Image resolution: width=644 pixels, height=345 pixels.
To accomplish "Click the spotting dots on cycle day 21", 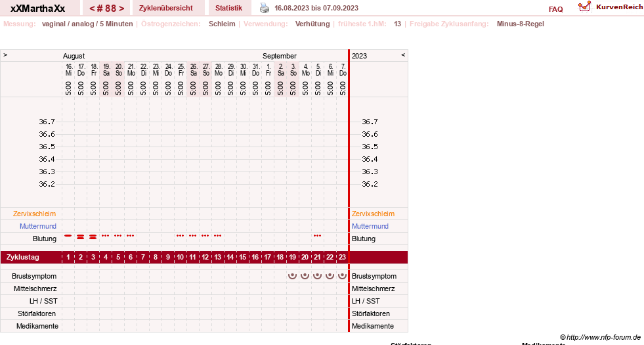I will pos(317,236).
